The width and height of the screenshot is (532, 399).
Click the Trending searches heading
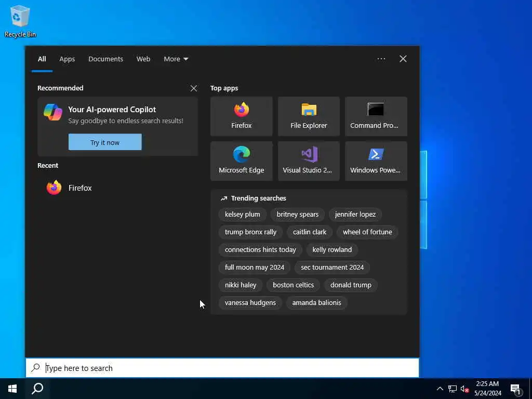[258, 198]
